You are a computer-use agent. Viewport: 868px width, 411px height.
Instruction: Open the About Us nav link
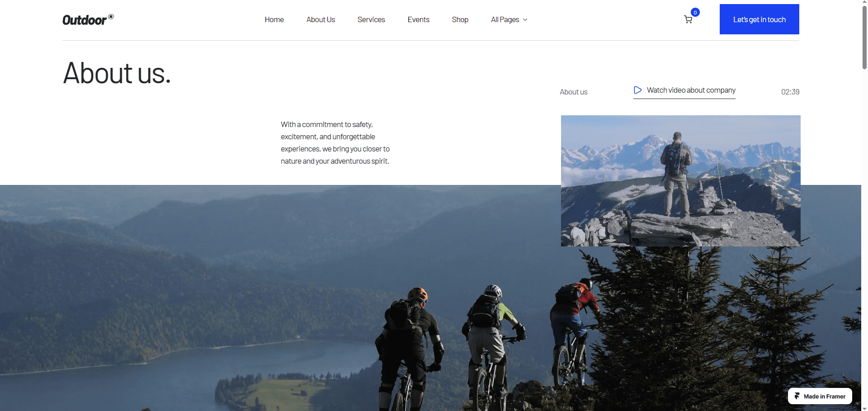click(x=321, y=19)
